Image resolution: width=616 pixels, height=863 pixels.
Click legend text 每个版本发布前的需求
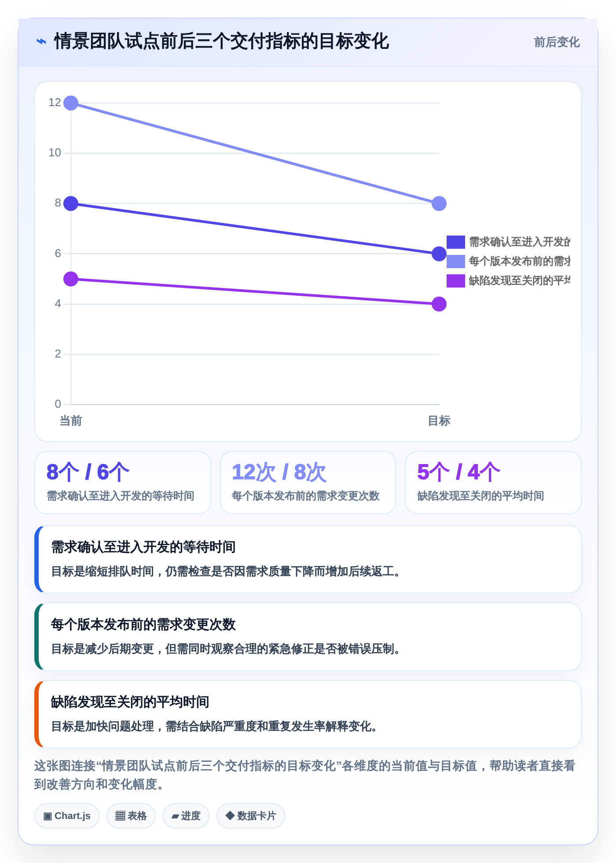pos(519,262)
